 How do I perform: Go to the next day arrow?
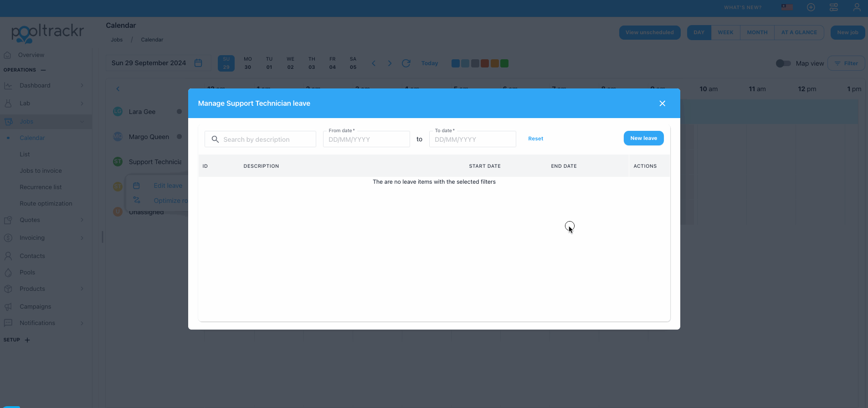click(x=390, y=63)
